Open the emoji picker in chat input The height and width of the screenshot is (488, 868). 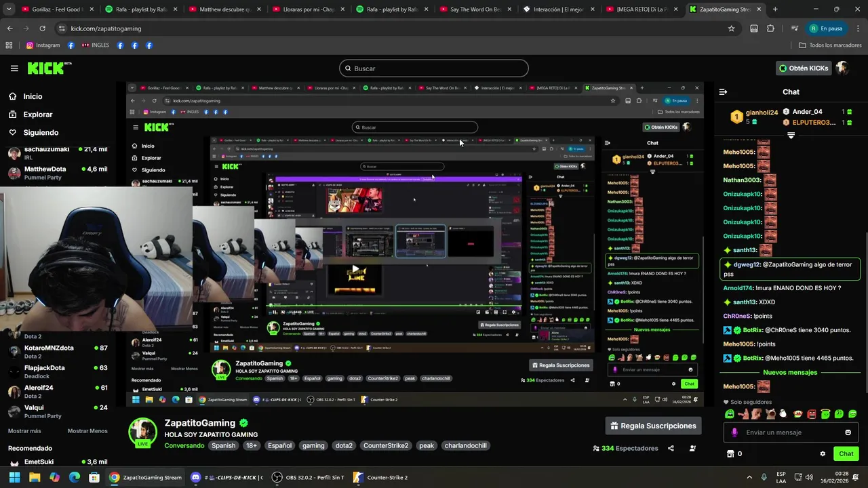pos(848,432)
